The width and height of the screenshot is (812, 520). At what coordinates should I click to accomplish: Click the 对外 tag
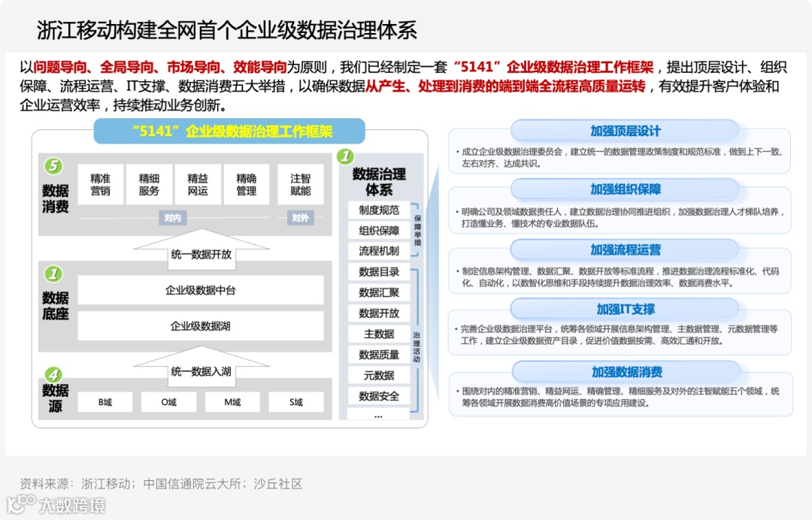click(300, 218)
